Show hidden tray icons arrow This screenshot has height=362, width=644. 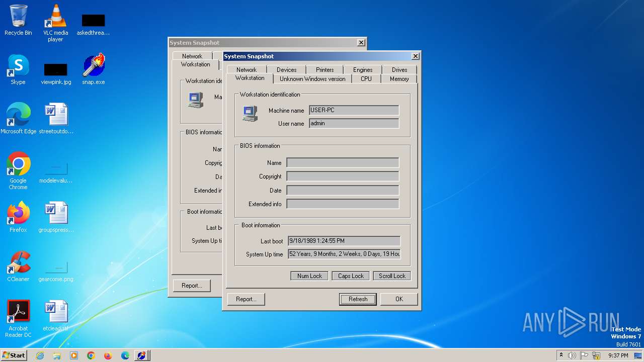click(561, 355)
